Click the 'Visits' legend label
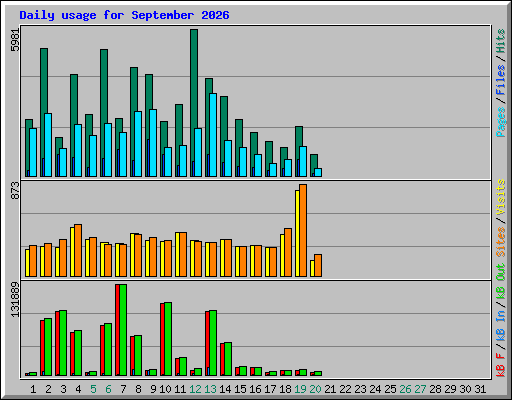The image size is (512, 400). click(501, 197)
